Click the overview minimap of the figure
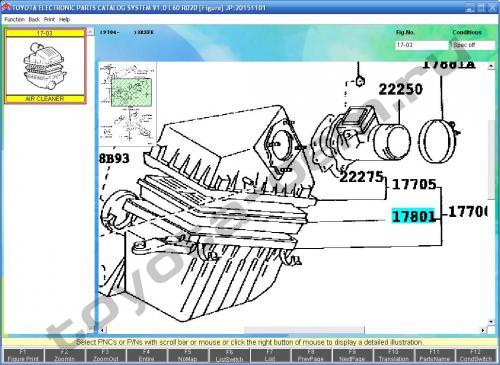500x365 pixels. point(128,103)
